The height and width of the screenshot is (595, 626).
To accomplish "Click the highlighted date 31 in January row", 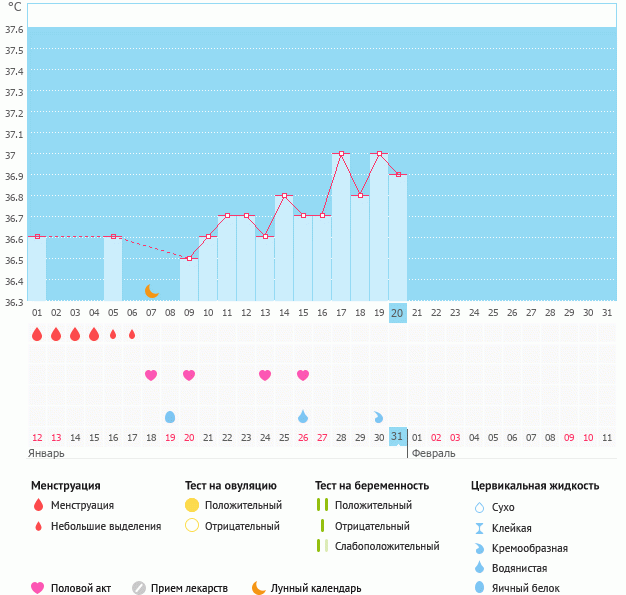I will (398, 437).
